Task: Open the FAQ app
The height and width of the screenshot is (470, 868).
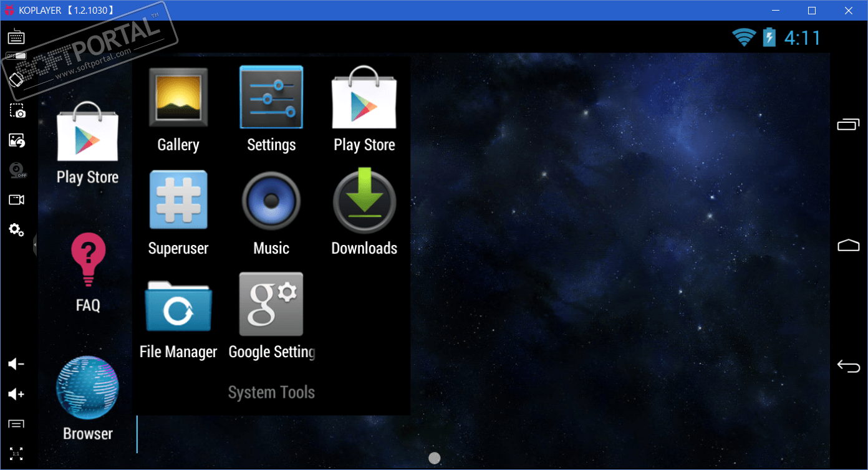Action: (x=88, y=272)
